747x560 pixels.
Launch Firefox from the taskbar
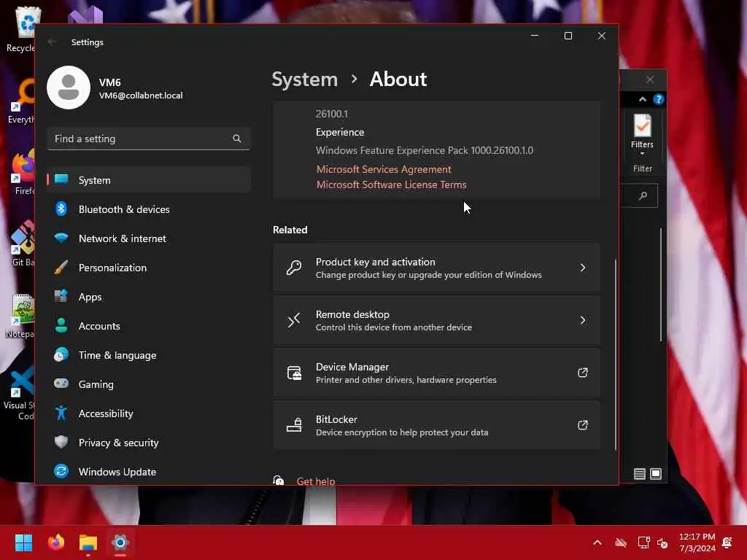tap(55, 542)
